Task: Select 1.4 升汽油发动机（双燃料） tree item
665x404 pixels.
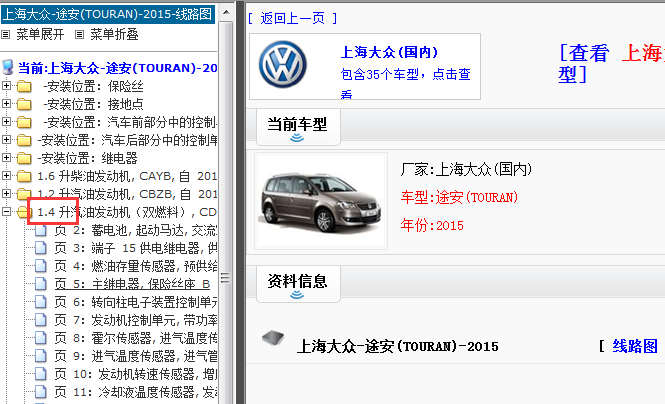Action: 127,212
